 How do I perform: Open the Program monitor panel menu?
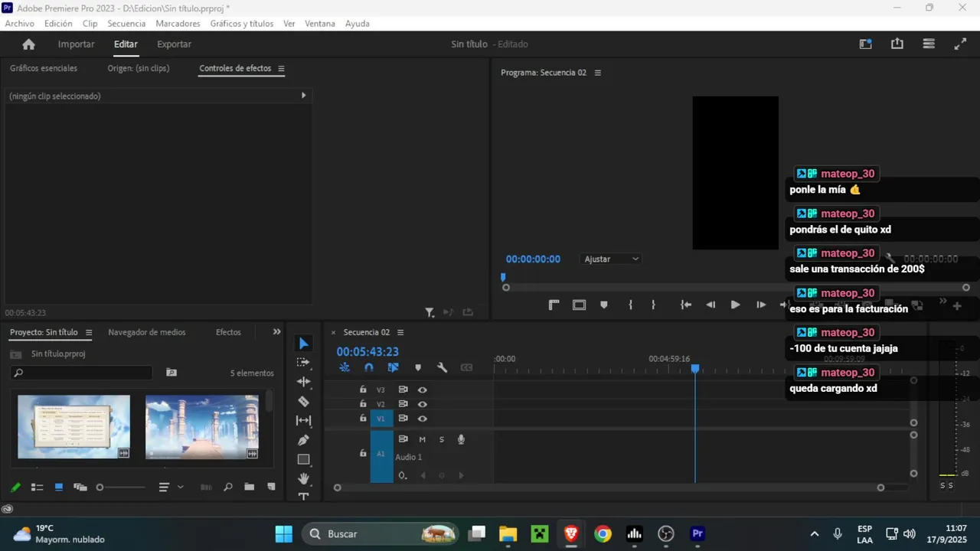tap(598, 73)
